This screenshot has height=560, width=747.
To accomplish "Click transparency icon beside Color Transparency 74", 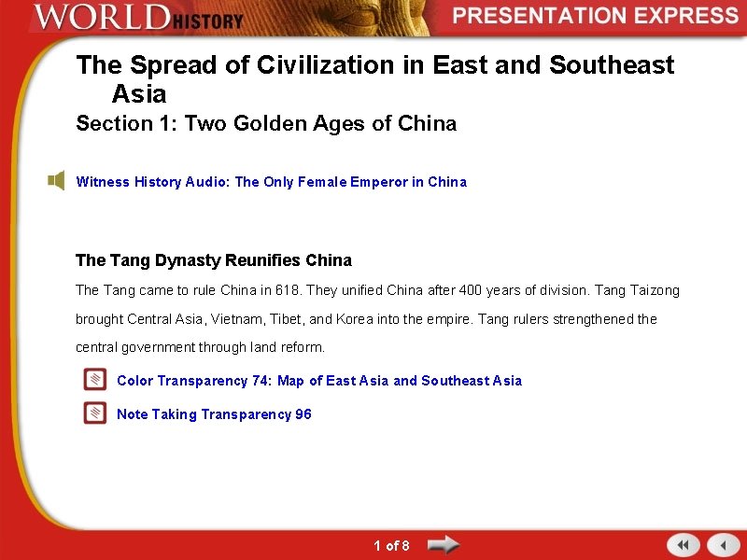I will tap(95, 380).
